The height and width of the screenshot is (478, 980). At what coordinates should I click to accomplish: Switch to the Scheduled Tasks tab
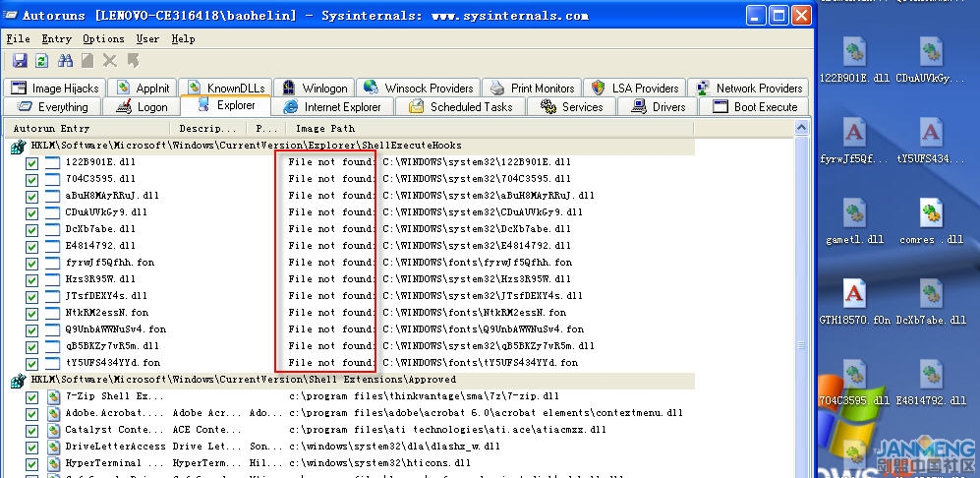[x=460, y=107]
